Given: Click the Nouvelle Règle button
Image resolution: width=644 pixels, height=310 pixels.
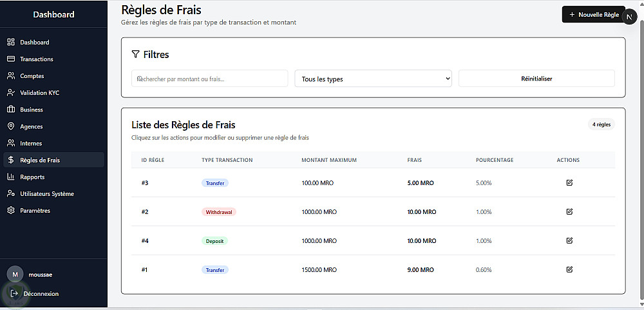Looking at the screenshot, I should pyautogui.click(x=592, y=14).
